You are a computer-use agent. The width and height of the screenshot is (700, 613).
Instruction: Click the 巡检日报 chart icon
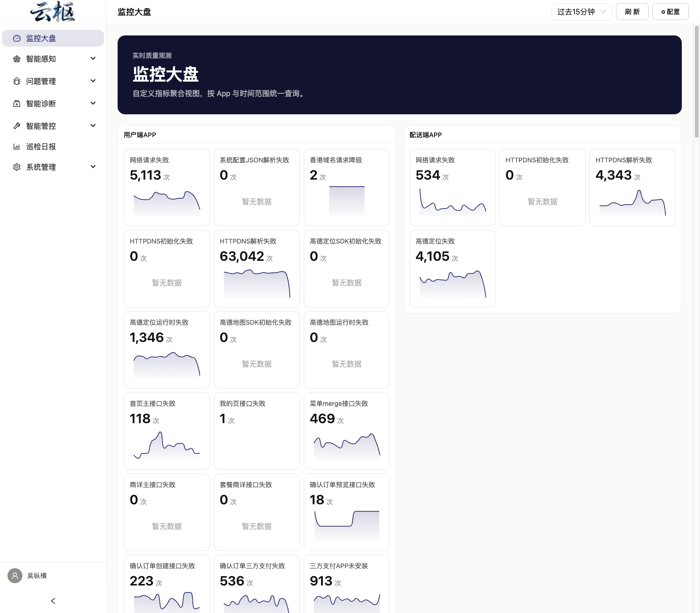(17, 146)
